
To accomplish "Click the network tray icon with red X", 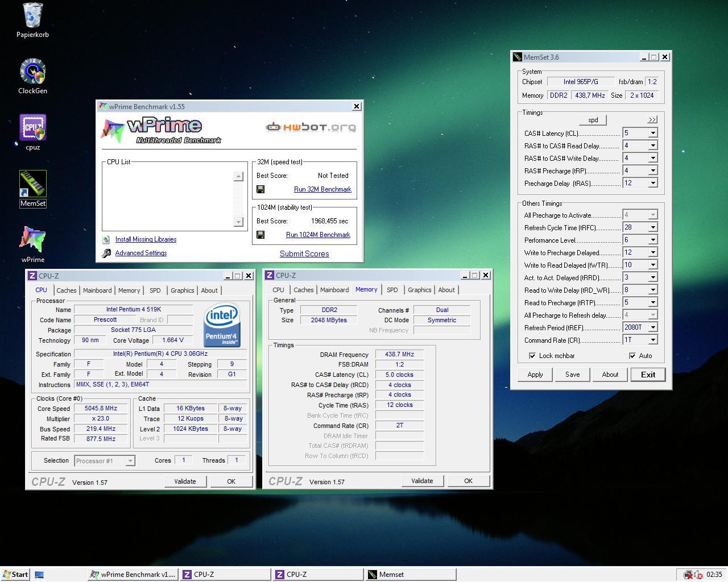I will tap(688, 575).
